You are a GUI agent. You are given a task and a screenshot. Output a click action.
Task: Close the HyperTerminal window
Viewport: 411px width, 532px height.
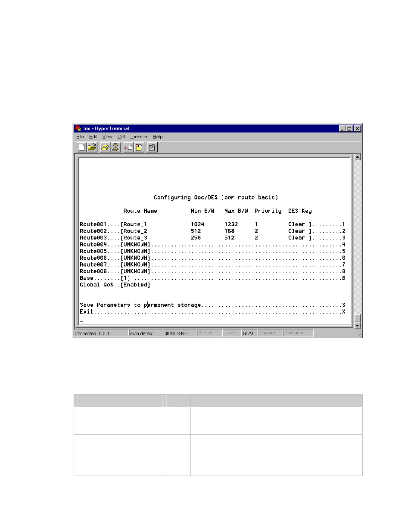tap(357, 128)
